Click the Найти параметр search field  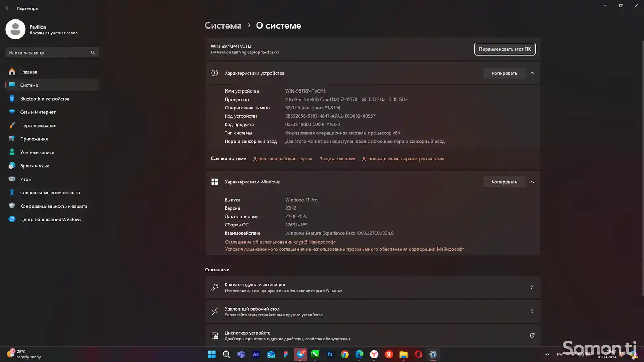52,53
